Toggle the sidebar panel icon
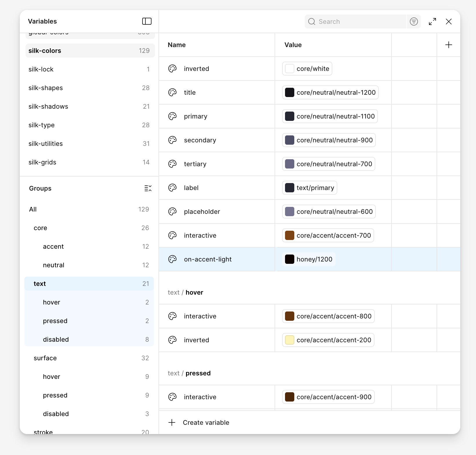The image size is (476, 455). click(147, 21)
